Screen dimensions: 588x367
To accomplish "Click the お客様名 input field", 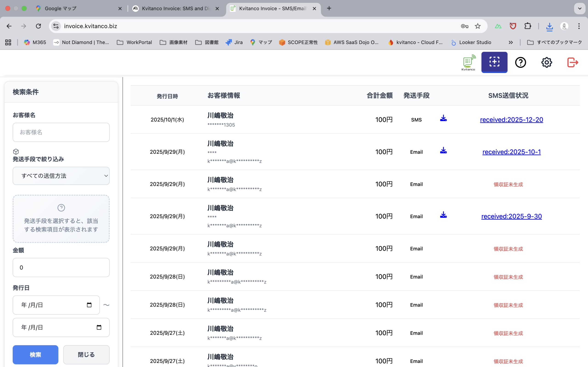I will tap(61, 132).
